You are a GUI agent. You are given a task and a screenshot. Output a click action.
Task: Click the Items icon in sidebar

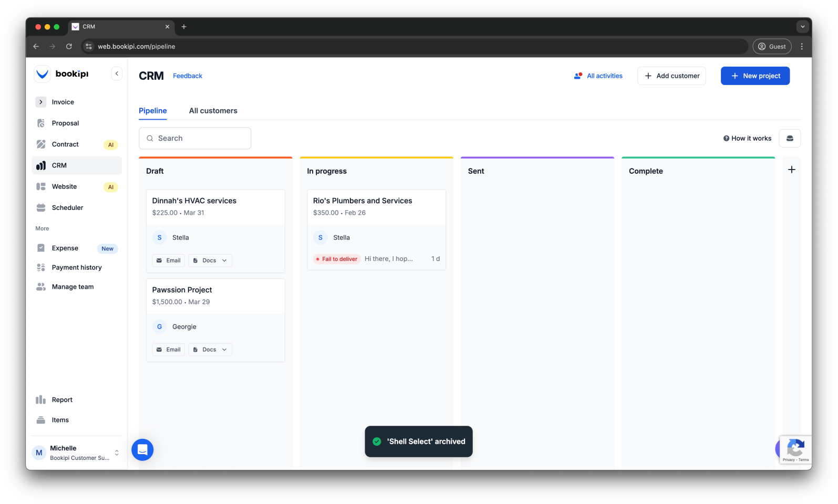(x=41, y=420)
